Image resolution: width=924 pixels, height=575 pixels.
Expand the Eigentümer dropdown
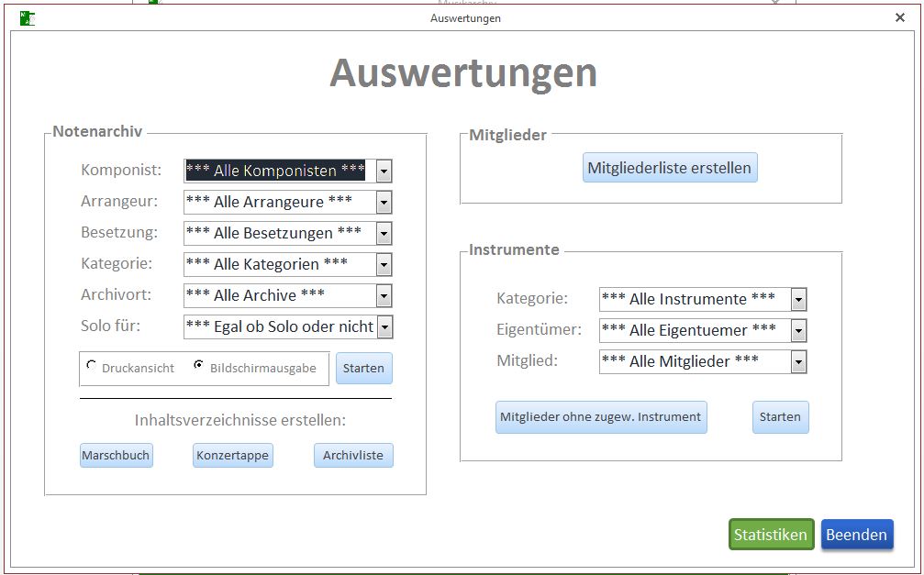pyautogui.click(x=799, y=331)
